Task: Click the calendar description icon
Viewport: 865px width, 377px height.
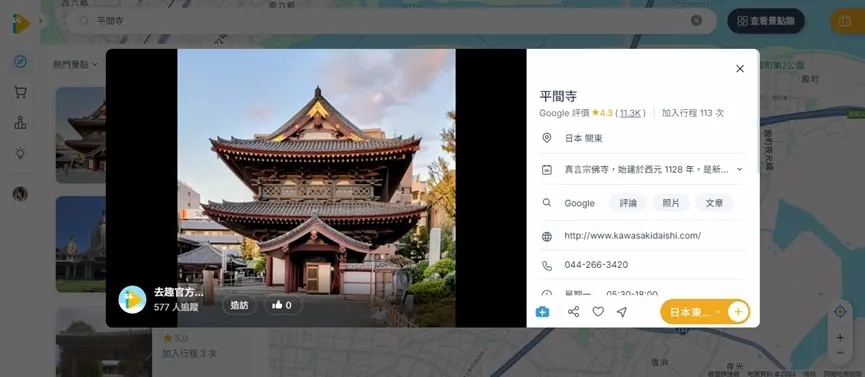Action: [x=547, y=169]
